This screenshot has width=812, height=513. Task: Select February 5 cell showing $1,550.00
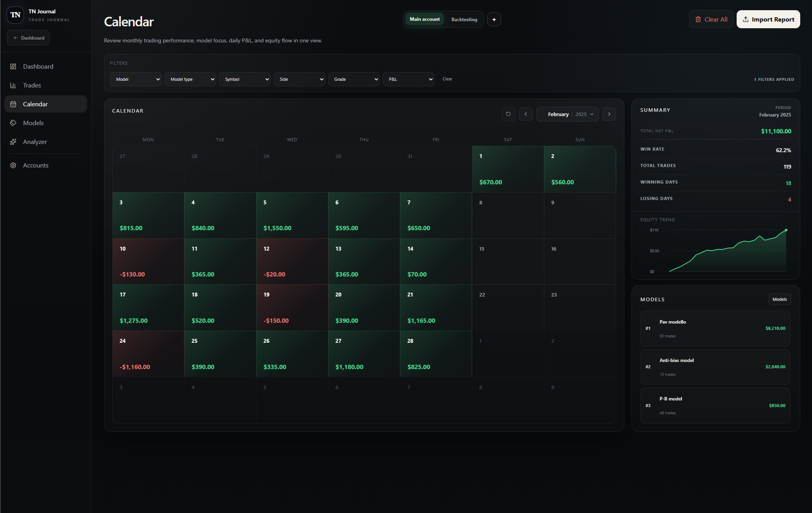click(292, 215)
